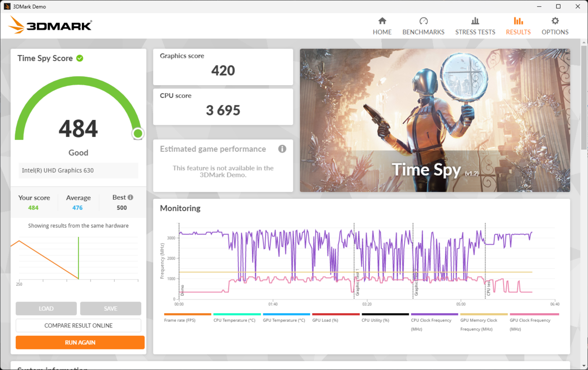
Task: Click the RUN AGAIN button
Action: coord(80,343)
